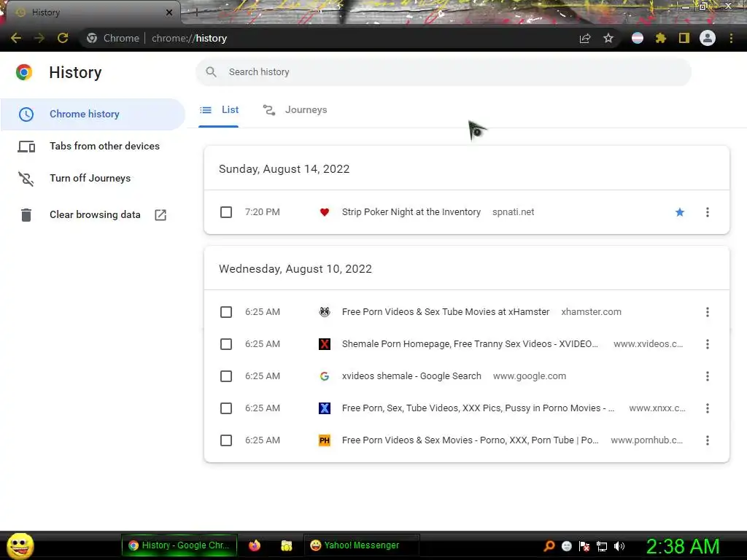This screenshot has height=560, width=747.
Task: Click the Google favicon in the history list
Action: (325, 376)
